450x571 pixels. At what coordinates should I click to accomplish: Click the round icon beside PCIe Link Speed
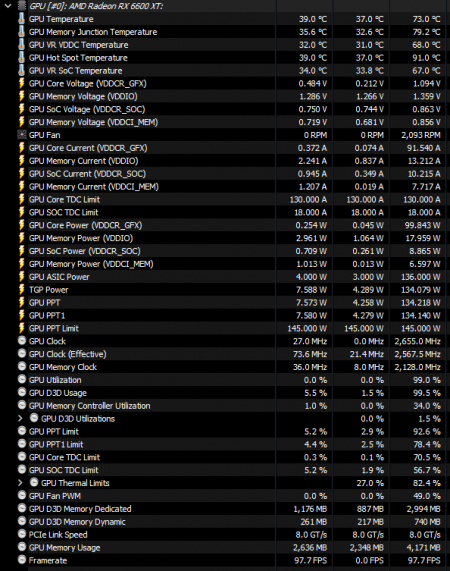[22, 534]
